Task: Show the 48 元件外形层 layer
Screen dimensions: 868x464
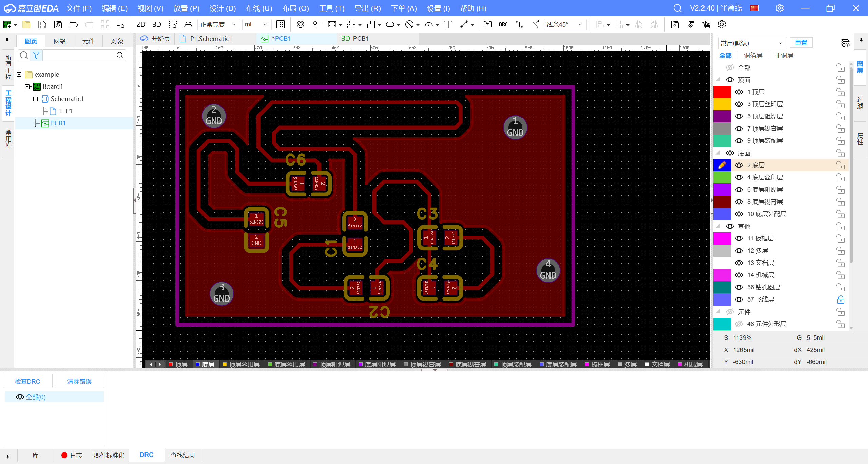Action: 739,324
